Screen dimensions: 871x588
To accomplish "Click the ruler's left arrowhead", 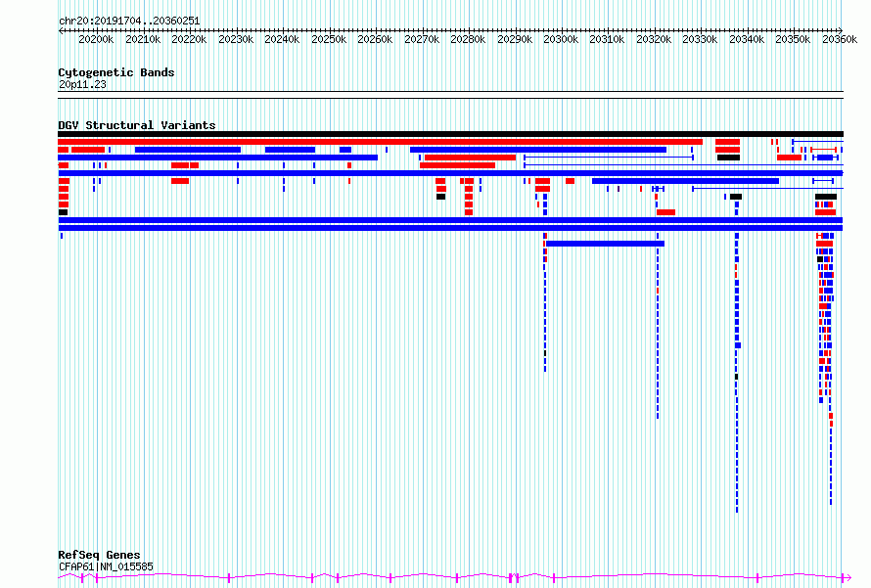I will (x=61, y=30).
